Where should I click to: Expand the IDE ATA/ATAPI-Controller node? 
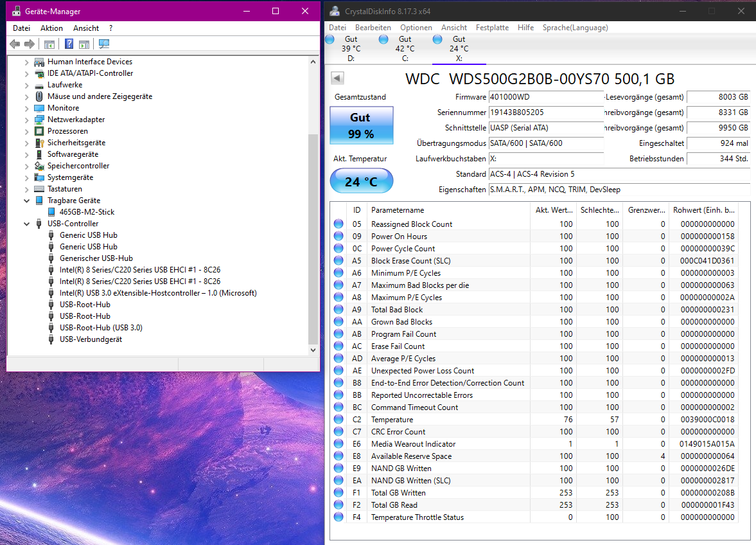(26, 73)
